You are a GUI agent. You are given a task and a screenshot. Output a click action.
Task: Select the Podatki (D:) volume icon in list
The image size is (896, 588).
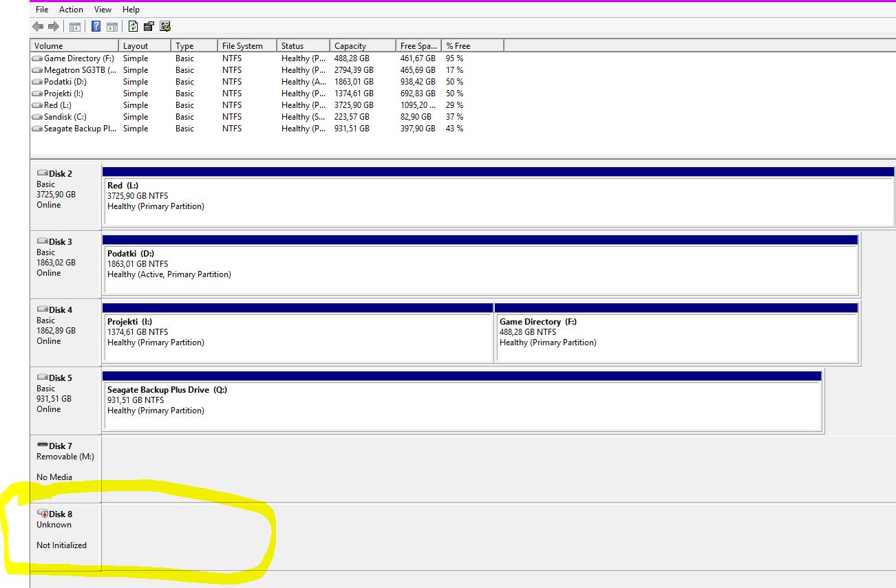(x=37, y=82)
